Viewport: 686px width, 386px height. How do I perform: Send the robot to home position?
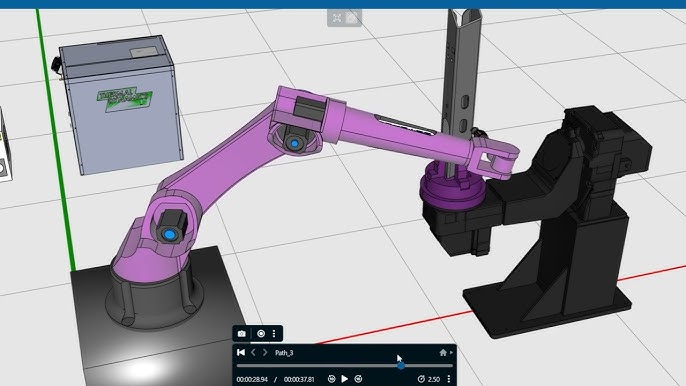pos(443,352)
